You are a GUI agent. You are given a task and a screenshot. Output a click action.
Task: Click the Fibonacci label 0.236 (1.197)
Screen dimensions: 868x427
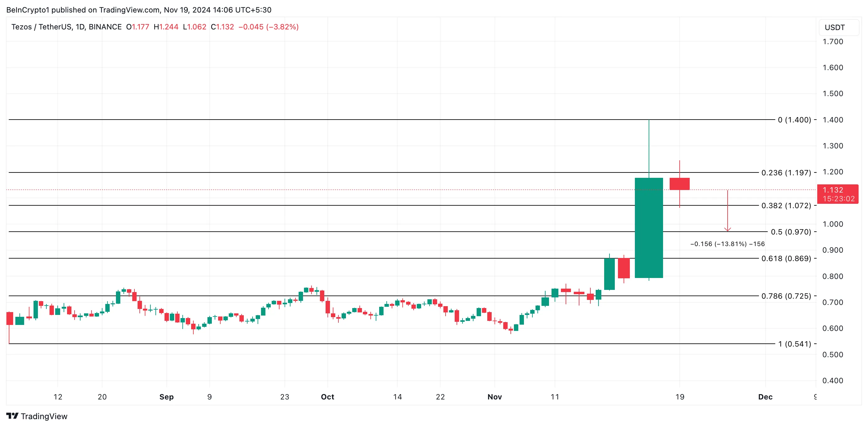point(786,172)
